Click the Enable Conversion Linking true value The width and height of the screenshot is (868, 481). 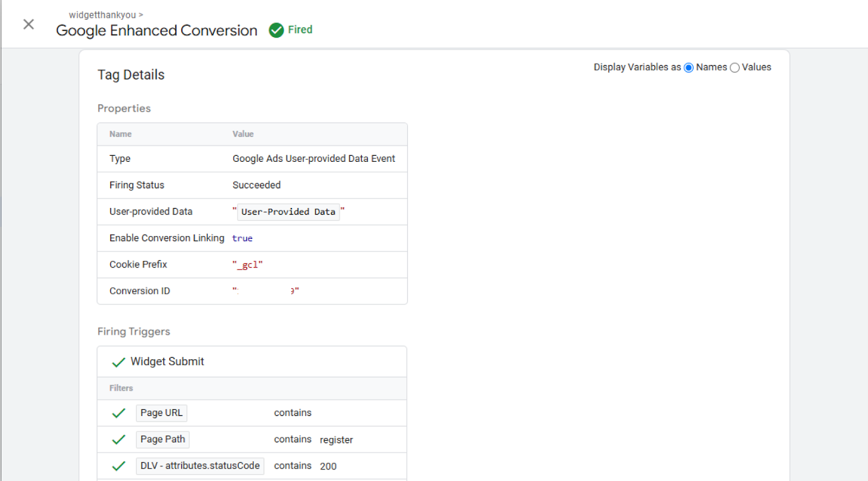tap(242, 238)
